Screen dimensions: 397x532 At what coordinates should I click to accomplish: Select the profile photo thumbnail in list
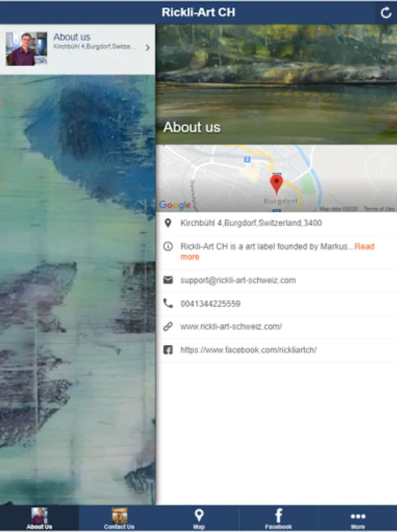click(27, 48)
